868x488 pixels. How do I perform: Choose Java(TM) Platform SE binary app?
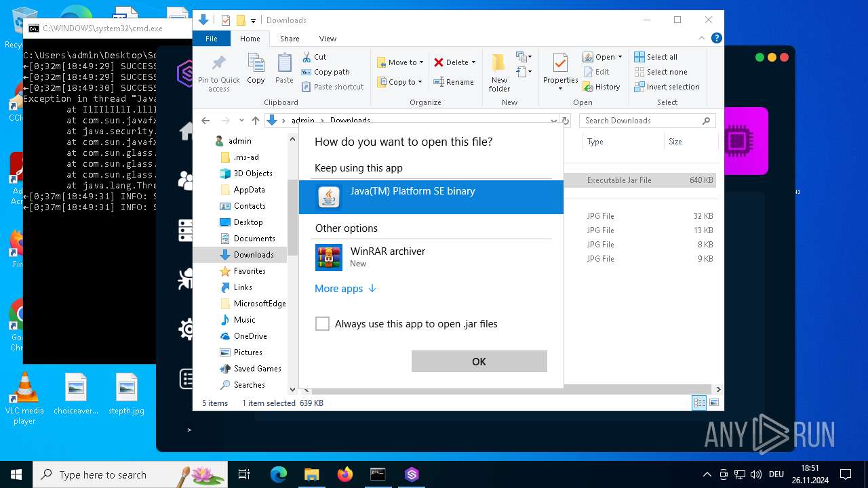tap(431, 197)
